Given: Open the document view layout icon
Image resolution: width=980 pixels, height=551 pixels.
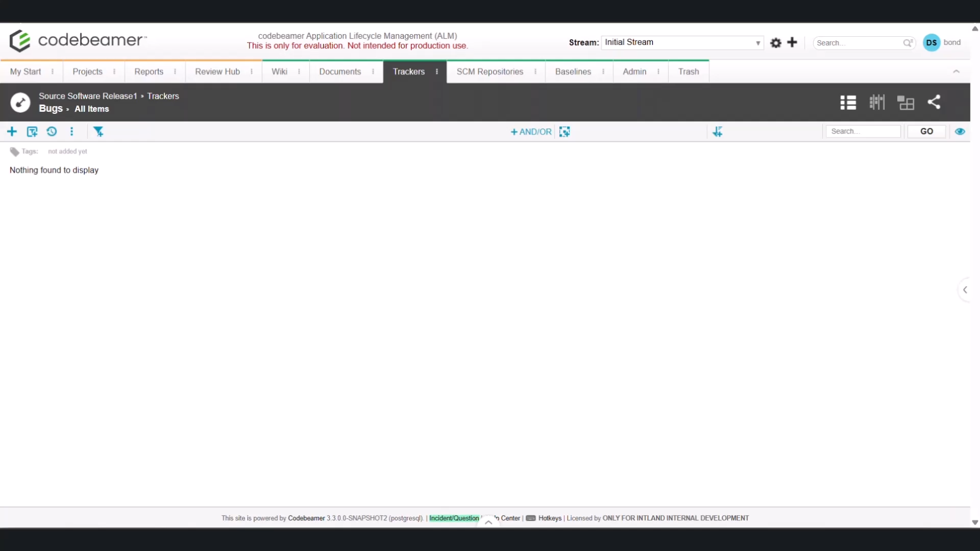Looking at the screenshot, I should [906, 103].
